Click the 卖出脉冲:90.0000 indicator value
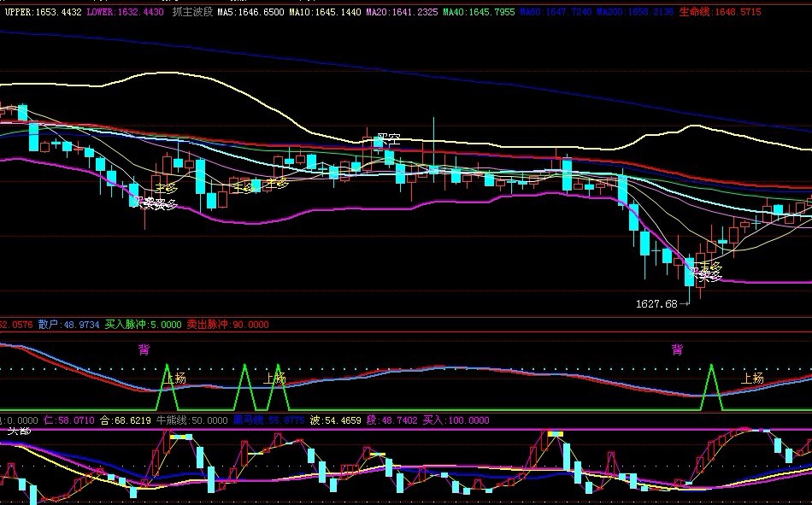 (228, 325)
